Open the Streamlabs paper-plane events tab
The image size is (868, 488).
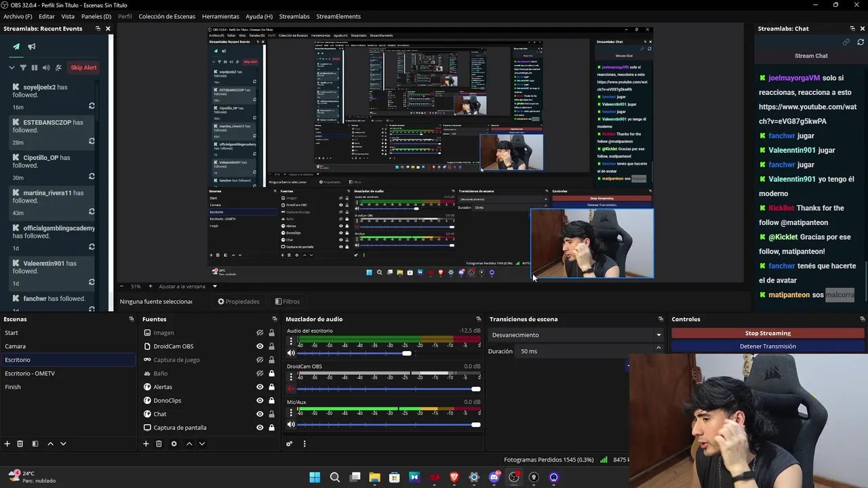tap(16, 47)
